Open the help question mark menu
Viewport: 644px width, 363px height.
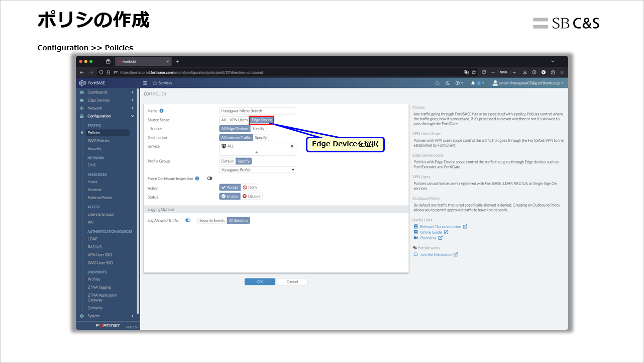click(x=459, y=83)
